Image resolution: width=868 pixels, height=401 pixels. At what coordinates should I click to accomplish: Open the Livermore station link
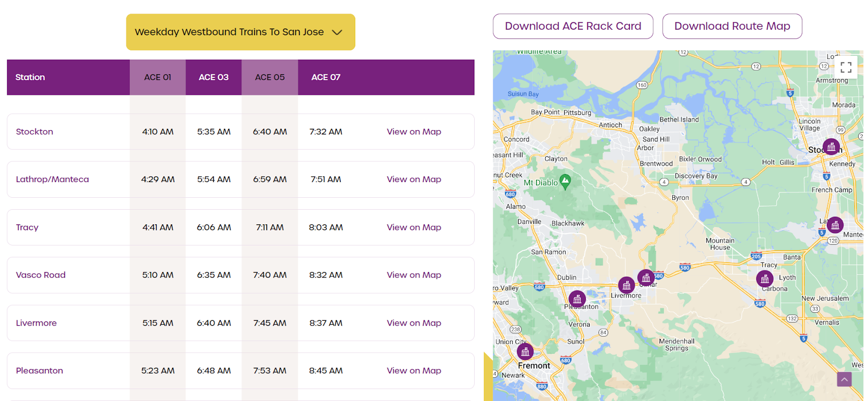pos(36,323)
